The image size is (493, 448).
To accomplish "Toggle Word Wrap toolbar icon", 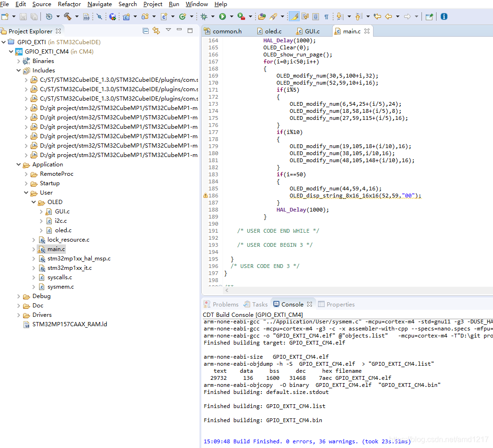I will click(x=305, y=16).
